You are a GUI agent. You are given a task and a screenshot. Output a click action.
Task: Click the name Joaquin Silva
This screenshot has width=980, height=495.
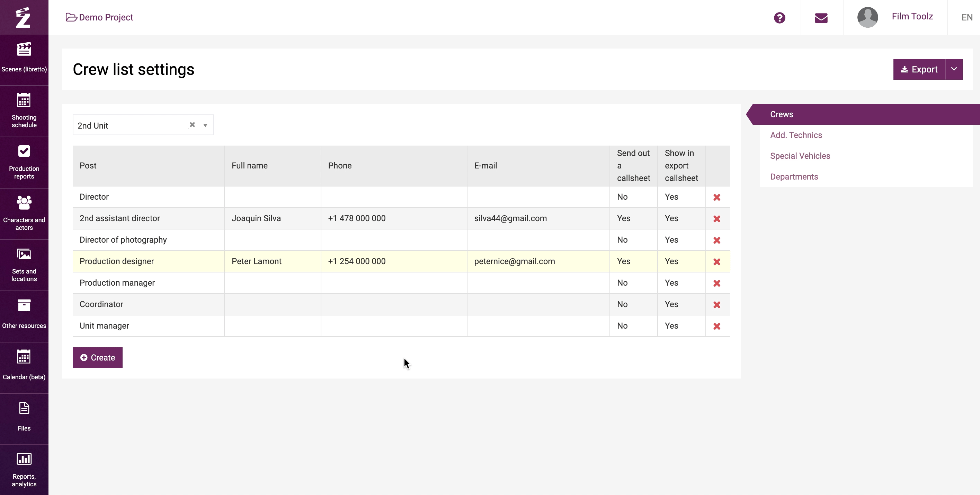(x=256, y=218)
